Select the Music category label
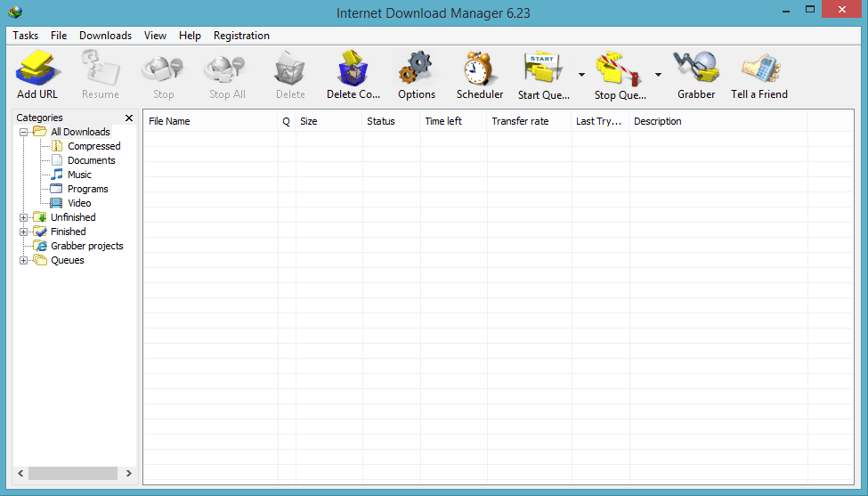Image resolution: width=868 pixels, height=496 pixels. click(79, 175)
